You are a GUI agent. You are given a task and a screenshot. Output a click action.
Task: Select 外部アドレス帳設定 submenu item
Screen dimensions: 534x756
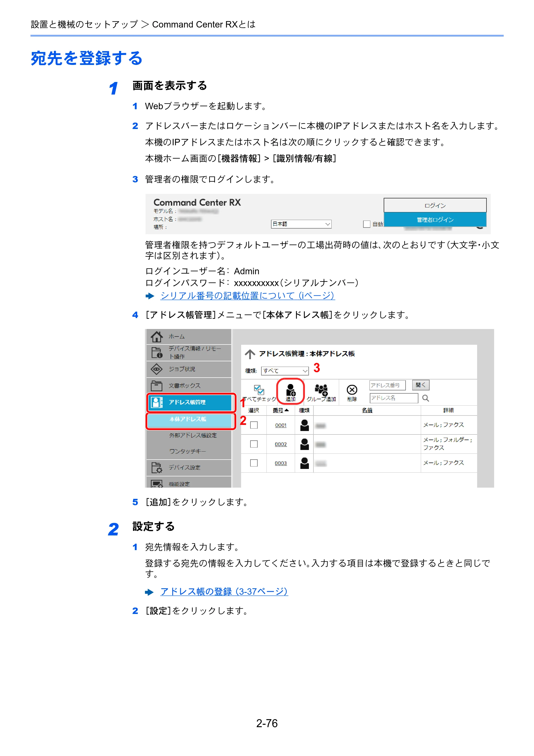click(x=193, y=435)
